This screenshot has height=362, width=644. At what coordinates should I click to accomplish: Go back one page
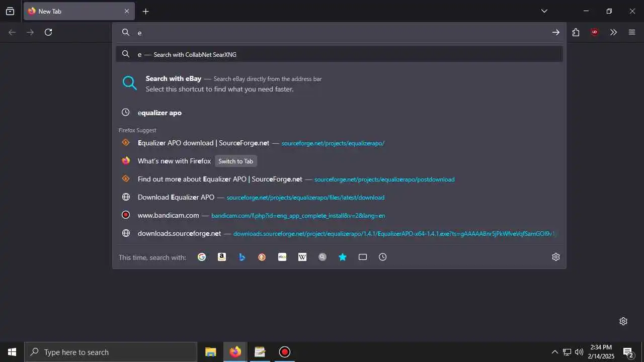pos(12,32)
